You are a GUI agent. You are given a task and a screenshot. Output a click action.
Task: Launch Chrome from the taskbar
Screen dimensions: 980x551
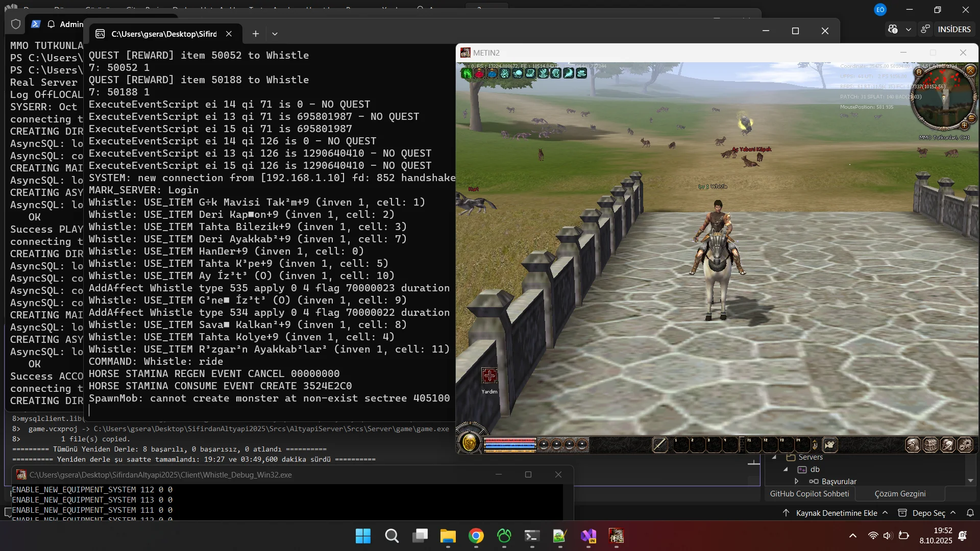click(x=476, y=536)
